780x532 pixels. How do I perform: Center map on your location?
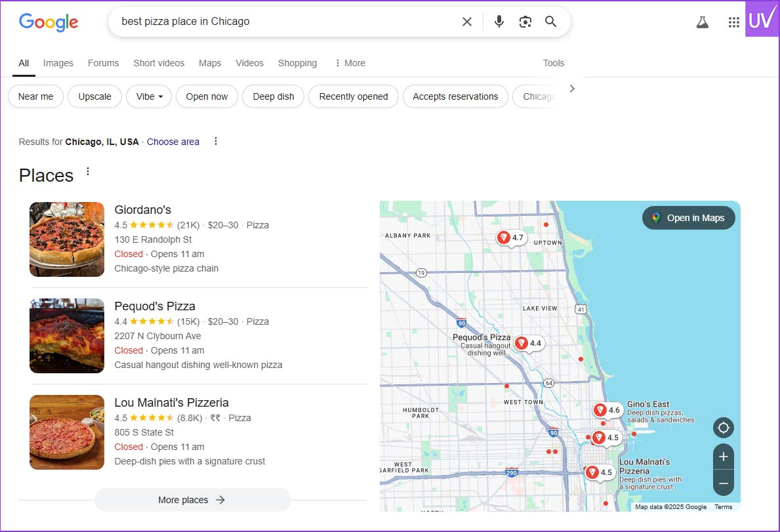[x=724, y=428]
